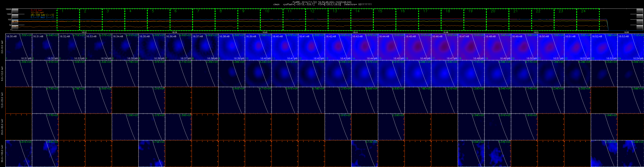Viewport: 644px width, 167px height.
Task: Click the blue 0.1-17 MeV legend label
Action: pos(42,17)
